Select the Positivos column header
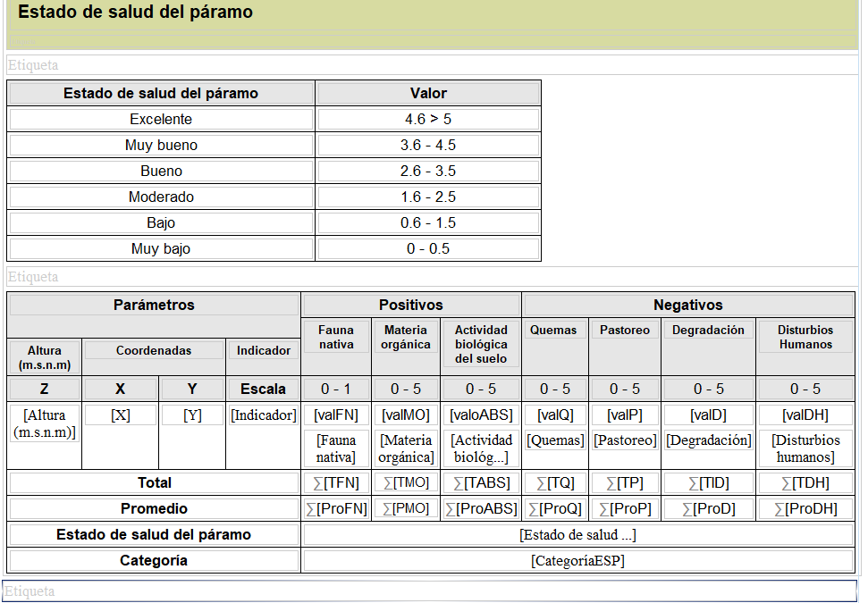Viewport: 868px width, 603px height. tap(410, 306)
